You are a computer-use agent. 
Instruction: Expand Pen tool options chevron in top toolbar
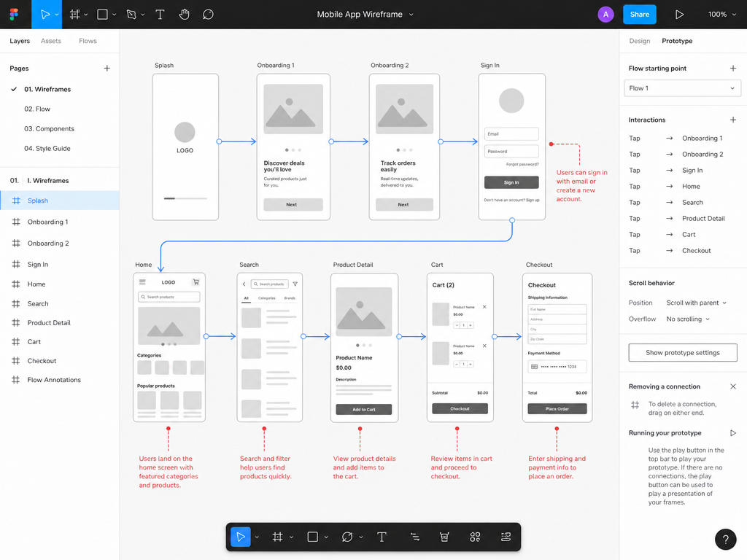[142, 15]
